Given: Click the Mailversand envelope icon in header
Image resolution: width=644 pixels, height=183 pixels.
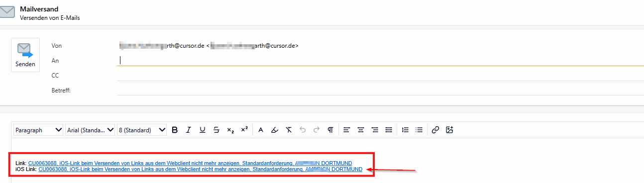Looking at the screenshot, I should point(7,12).
